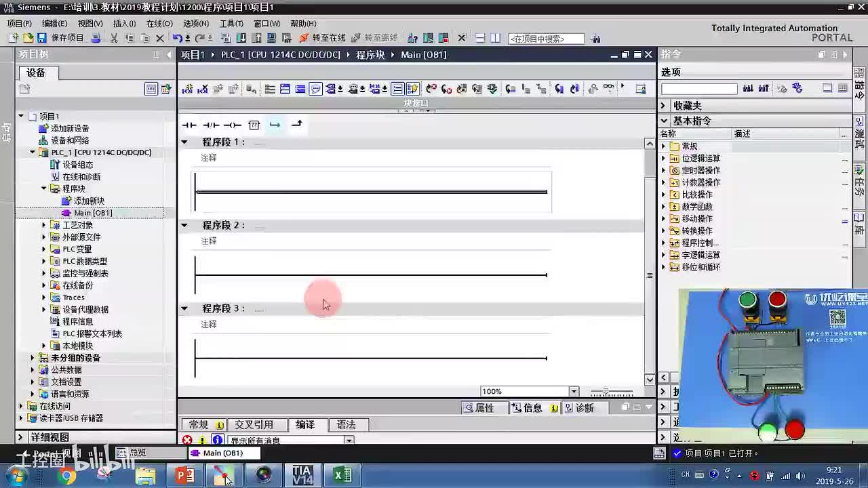Expand the 位逻辑运算 instruction folder

pyautogui.click(x=664, y=159)
